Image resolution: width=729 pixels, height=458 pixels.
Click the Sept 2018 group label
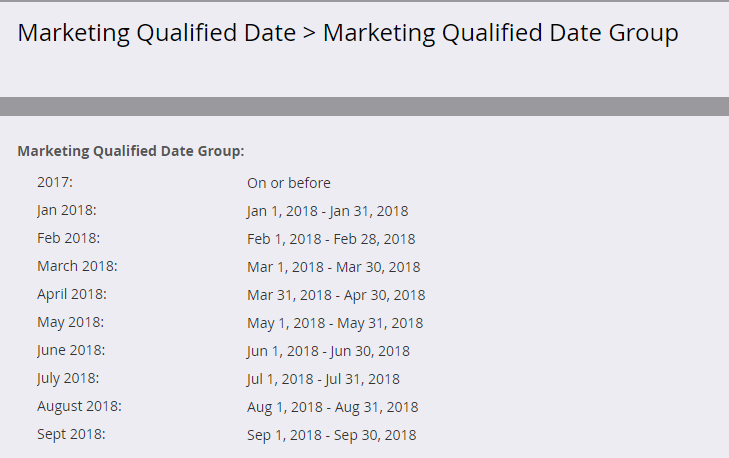point(71,434)
